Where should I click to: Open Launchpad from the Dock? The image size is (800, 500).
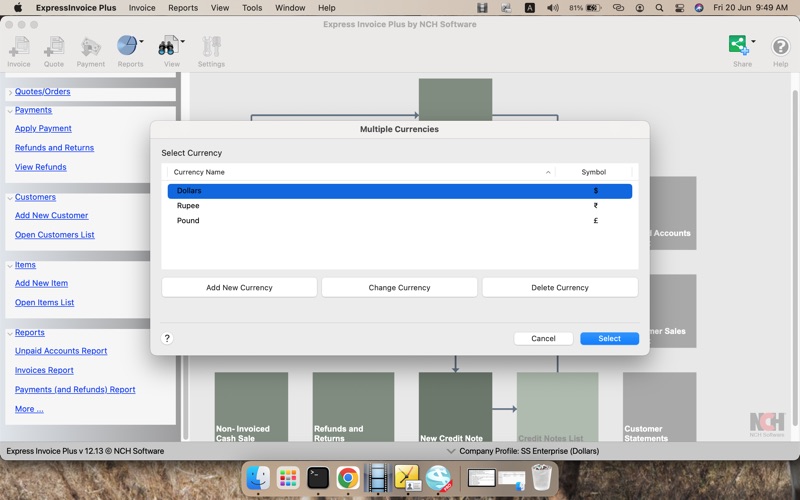coord(288,478)
